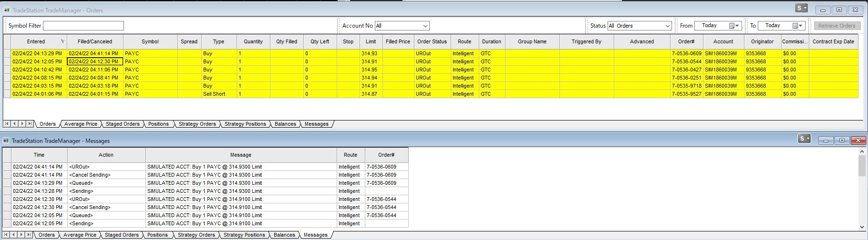
Task: Click the Queued message at 04:12:05 PM
Action: click(206, 215)
